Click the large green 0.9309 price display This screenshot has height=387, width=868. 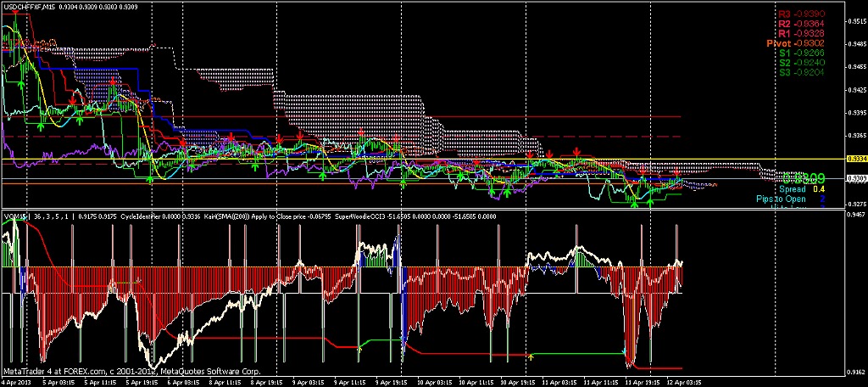(804, 178)
